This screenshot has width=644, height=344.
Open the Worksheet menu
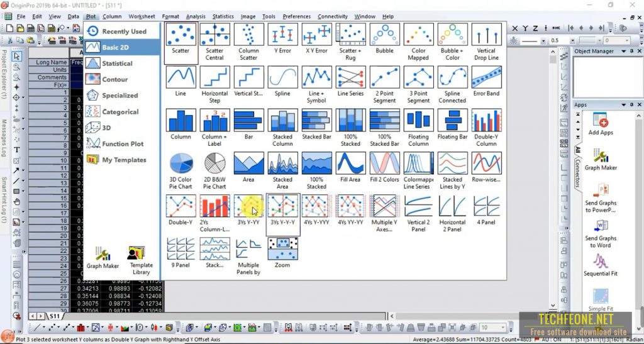[142, 16]
